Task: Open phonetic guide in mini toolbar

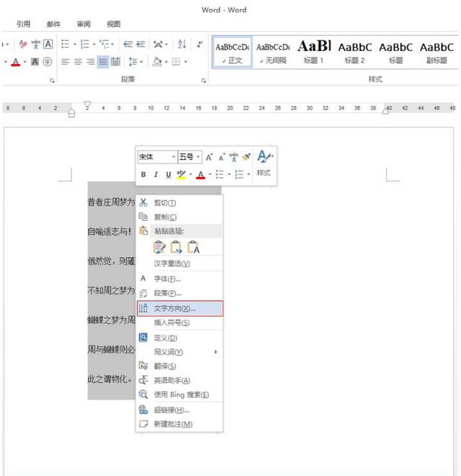Action: coord(233,157)
